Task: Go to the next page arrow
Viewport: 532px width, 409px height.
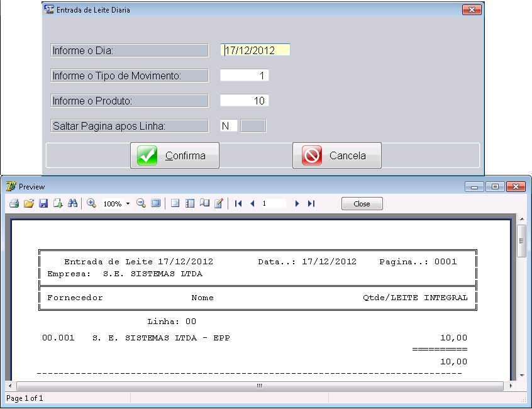Action: 297,204
